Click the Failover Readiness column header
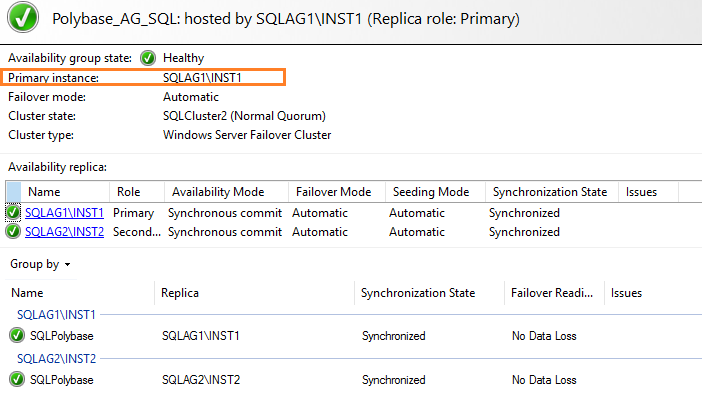702x407 pixels. click(x=554, y=293)
